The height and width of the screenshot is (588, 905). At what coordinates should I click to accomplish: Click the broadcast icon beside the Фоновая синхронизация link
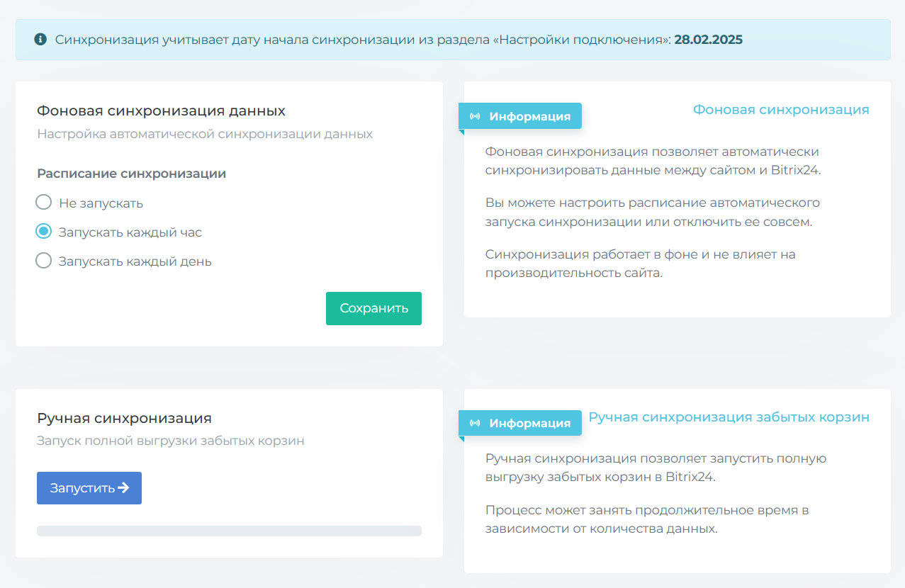click(x=475, y=116)
